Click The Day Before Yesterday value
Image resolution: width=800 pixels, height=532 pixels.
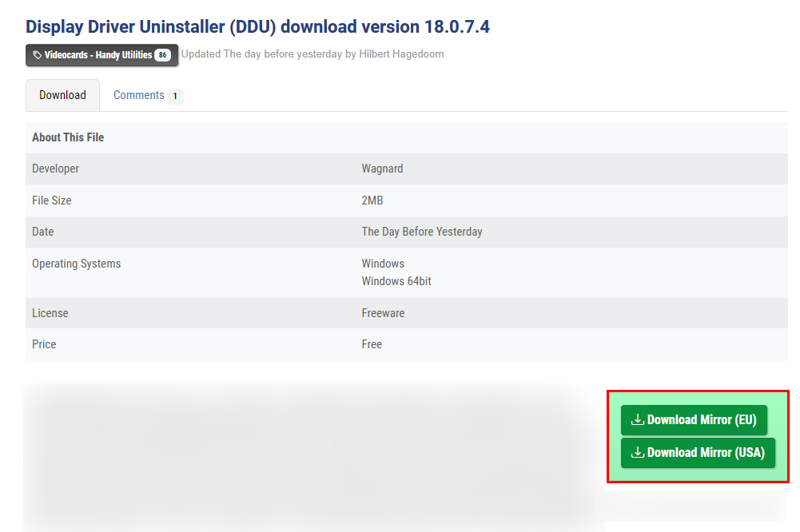(422, 232)
